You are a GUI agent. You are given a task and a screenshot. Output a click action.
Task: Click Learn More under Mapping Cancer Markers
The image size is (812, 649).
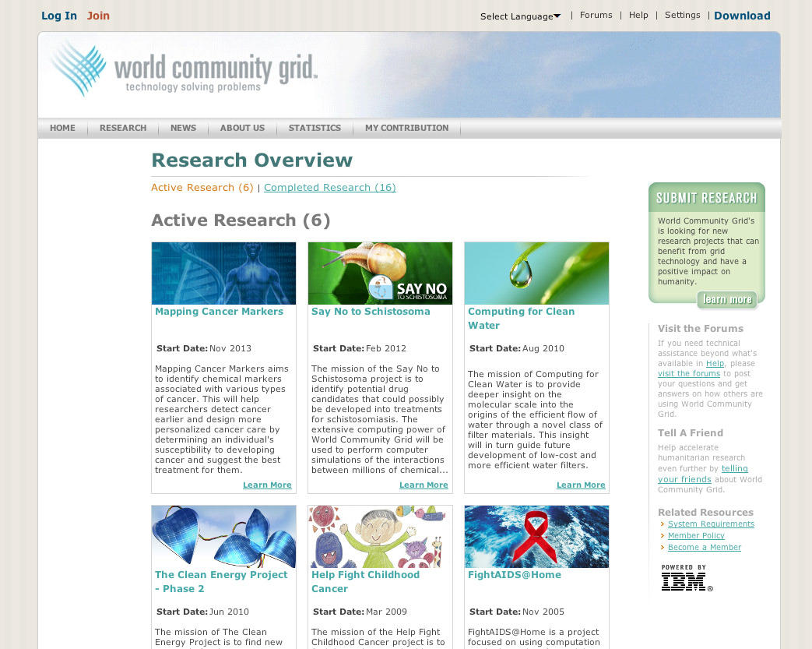(267, 485)
